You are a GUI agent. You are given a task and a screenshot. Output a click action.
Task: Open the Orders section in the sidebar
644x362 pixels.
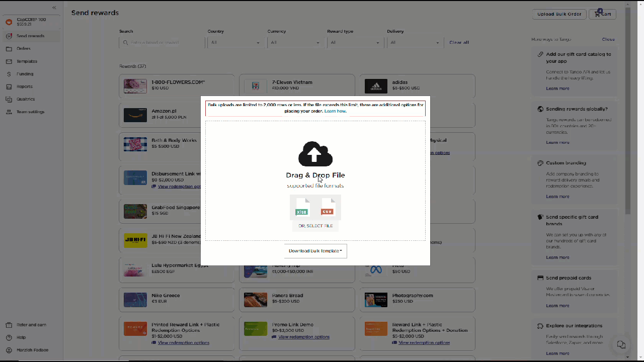[23, 48]
